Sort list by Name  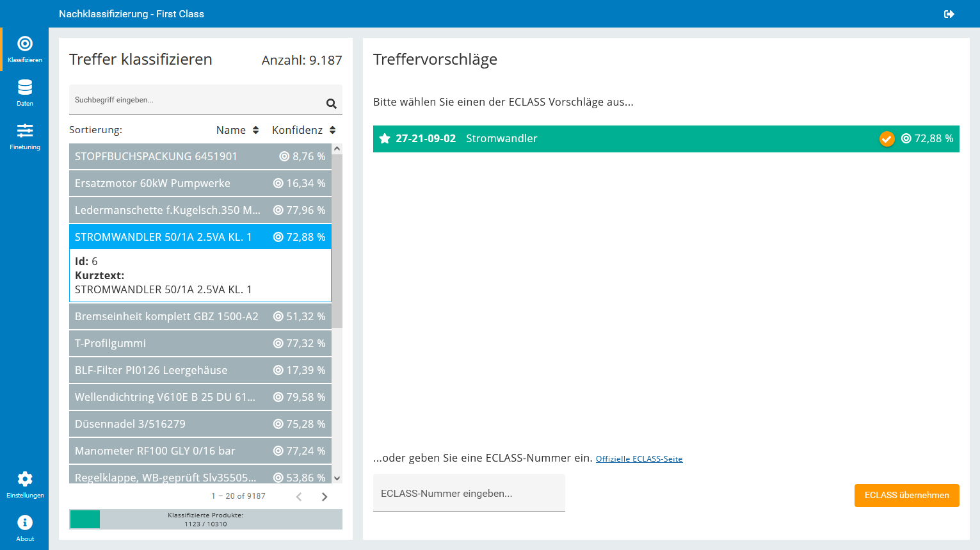click(237, 130)
